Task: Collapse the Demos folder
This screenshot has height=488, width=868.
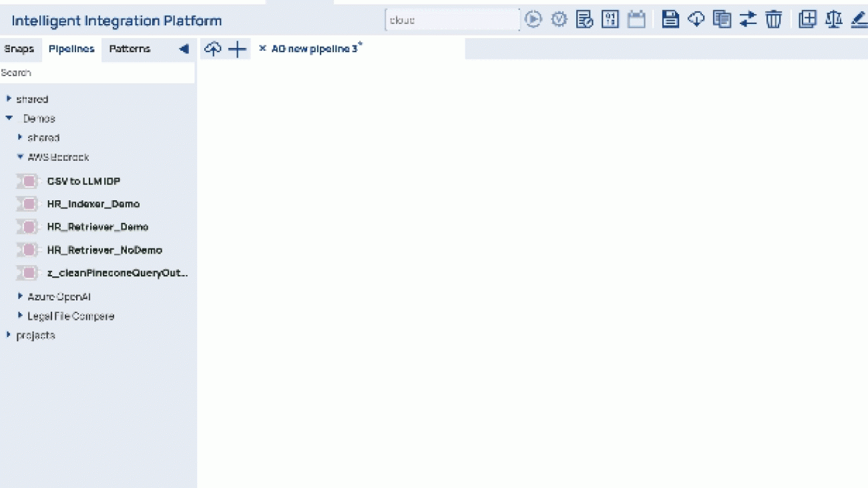Action: point(9,118)
